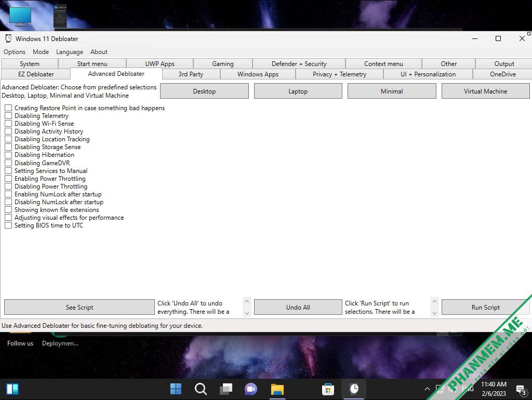Open Privacy + Telemetry tab
The width and height of the screenshot is (532, 400).
(x=340, y=74)
